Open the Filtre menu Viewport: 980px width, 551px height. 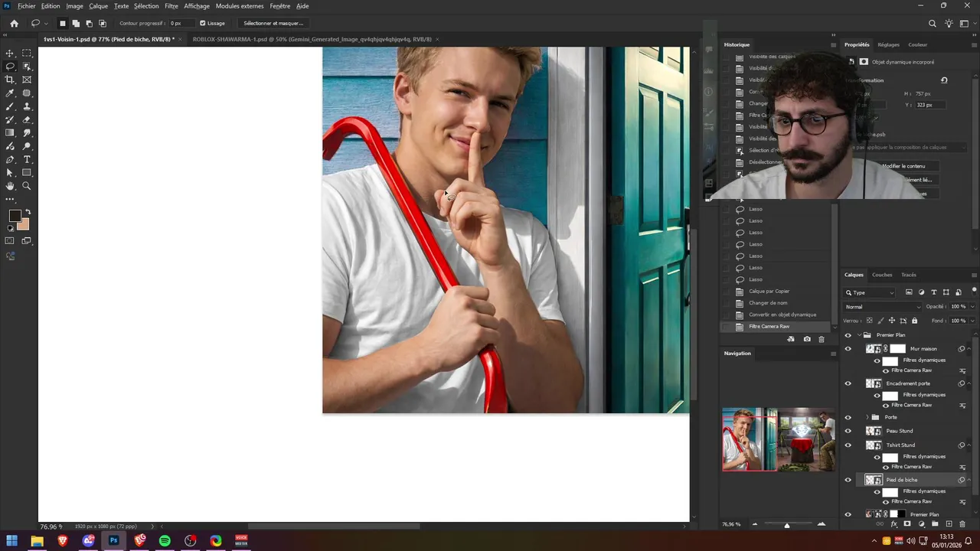[x=171, y=6]
